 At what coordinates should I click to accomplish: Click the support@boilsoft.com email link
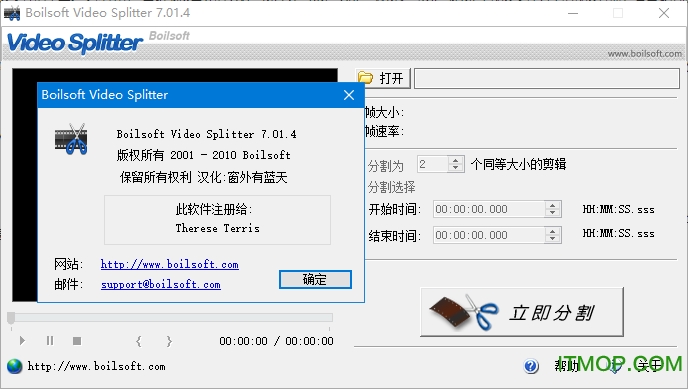161,285
